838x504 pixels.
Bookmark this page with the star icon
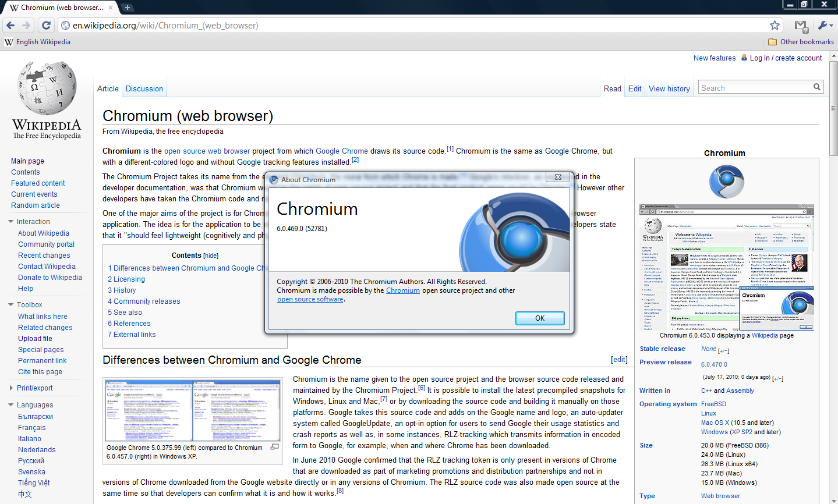(x=775, y=25)
